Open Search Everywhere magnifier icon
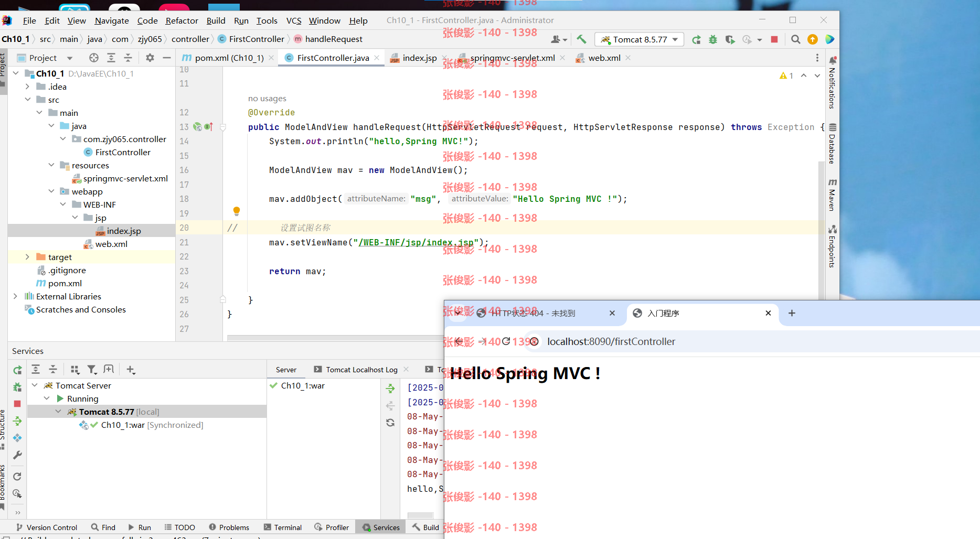This screenshot has width=980, height=539. click(795, 39)
